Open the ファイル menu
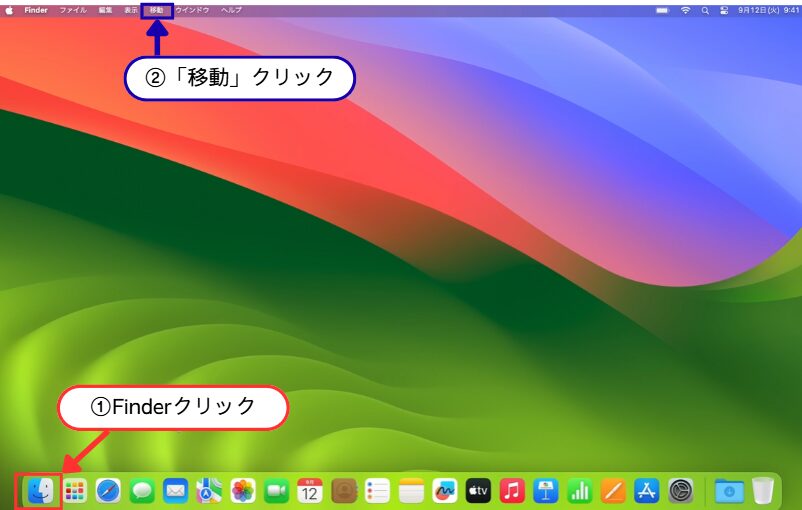802x510 pixels. [x=73, y=9]
